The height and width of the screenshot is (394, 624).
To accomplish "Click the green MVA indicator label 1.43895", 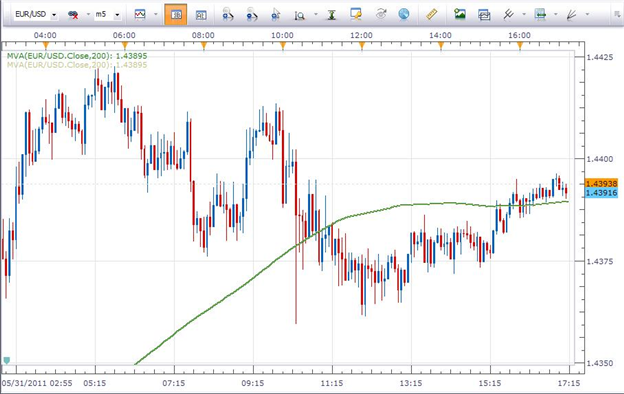I will (77, 56).
